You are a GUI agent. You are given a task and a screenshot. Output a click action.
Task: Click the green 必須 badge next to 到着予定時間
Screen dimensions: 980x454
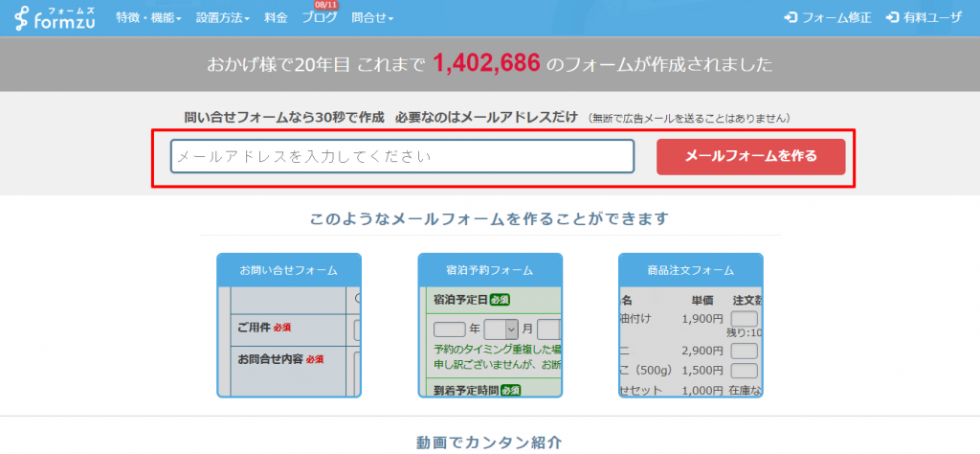[509, 389]
